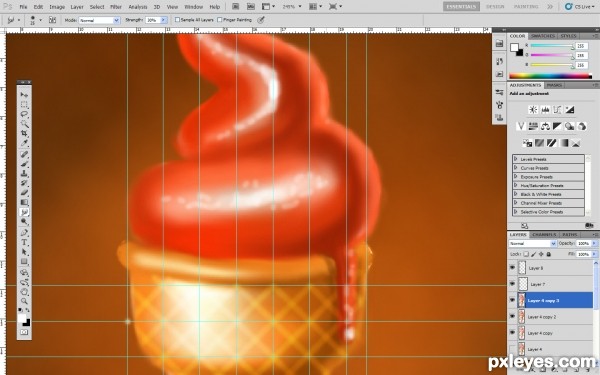The height and width of the screenshot is (375, 600).
Task: Open the Image menu
Action: pos(57,7)
